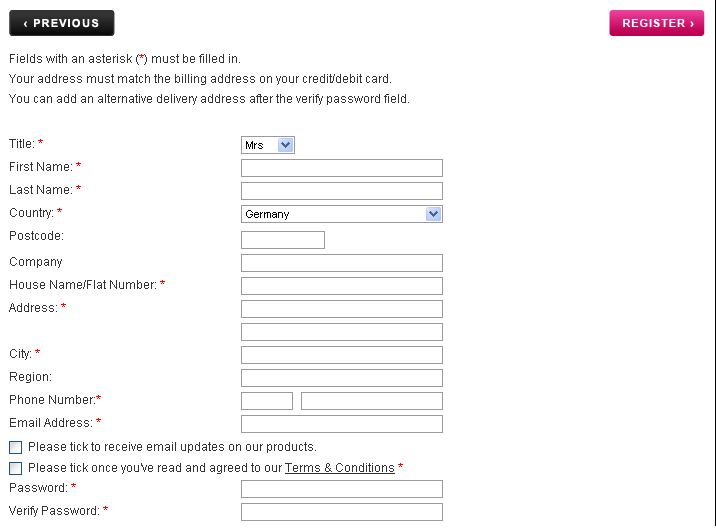The image size is (716, 529).
Task: Click the phone area code box
Action: [x=267, y=401]
